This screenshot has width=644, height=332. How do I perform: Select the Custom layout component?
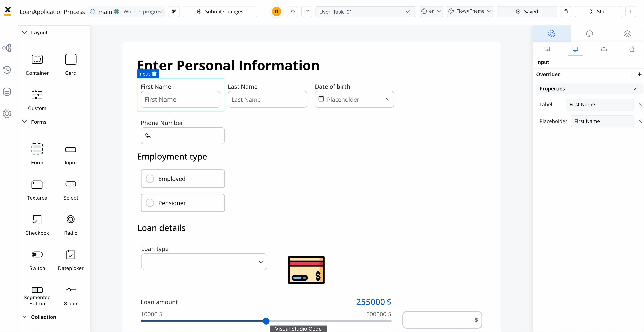click(37, 100)
